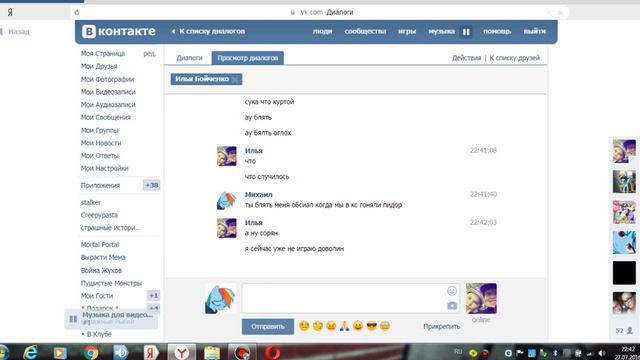The height and width of the screenshot is (360, 640).
Task: Open the stalker group link
Action: coord(91,202)
